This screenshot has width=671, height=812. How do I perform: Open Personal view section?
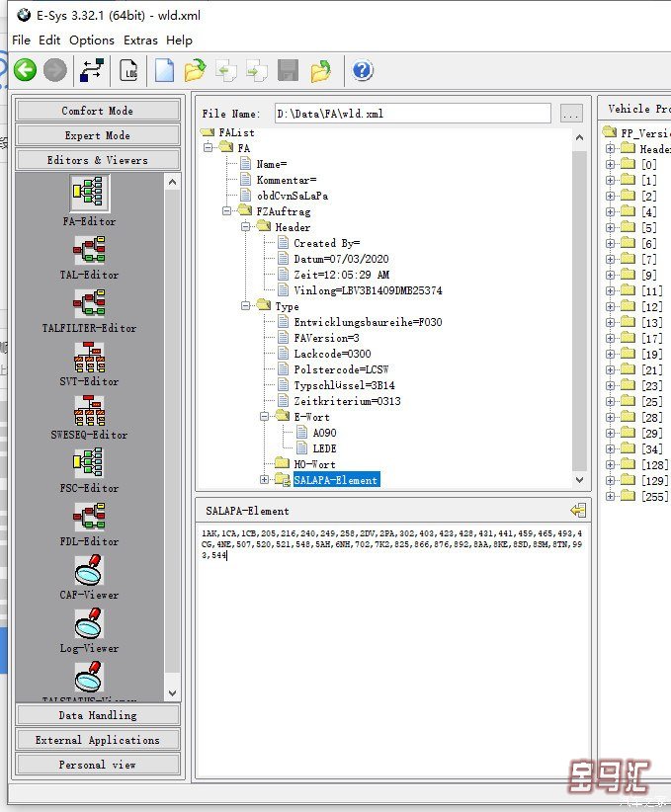click(x=98, y=765)
